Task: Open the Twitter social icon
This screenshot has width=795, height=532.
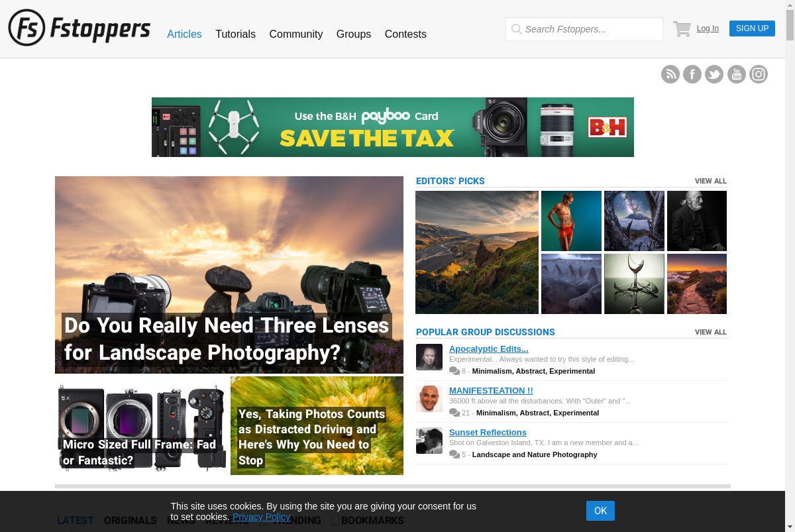Action: (714, 74)
